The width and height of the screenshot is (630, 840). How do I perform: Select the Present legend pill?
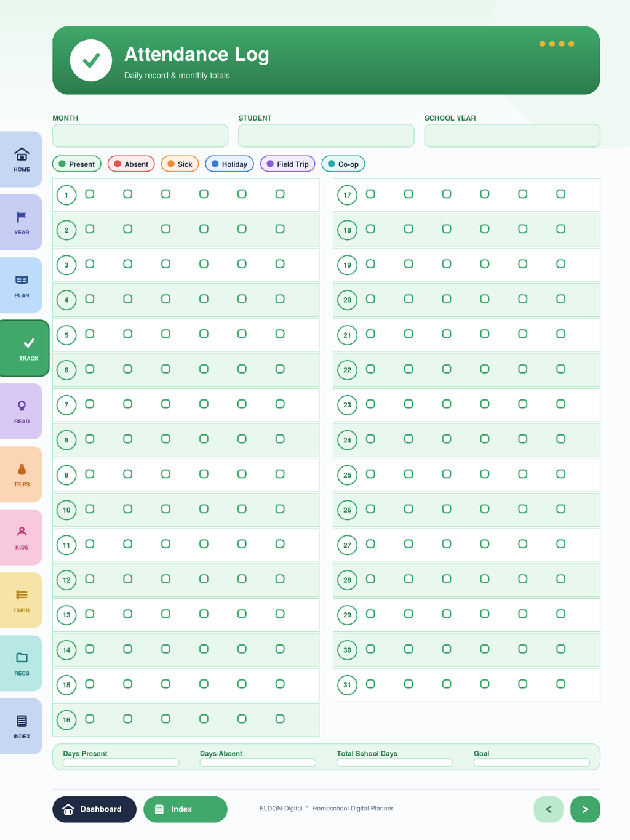(77, 164)
